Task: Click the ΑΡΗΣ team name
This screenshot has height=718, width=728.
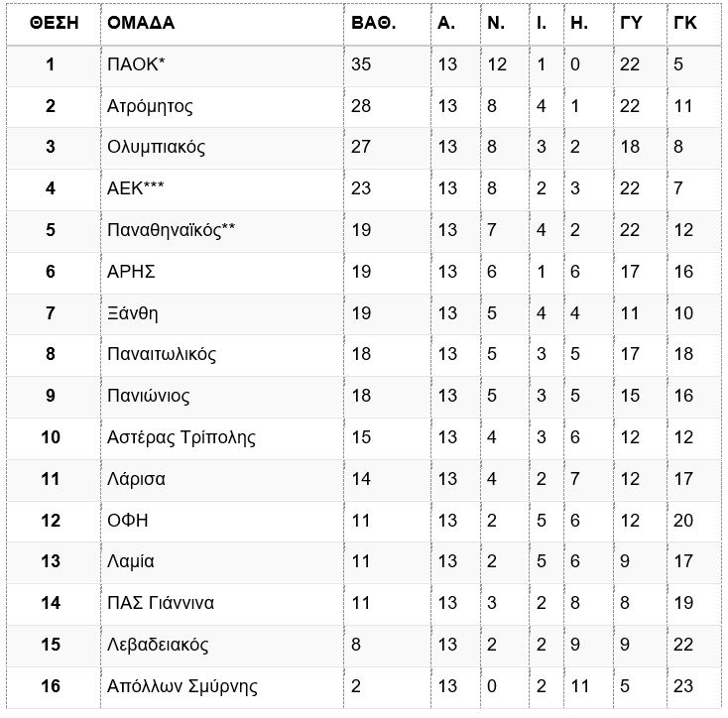Action: click(131, 272)
